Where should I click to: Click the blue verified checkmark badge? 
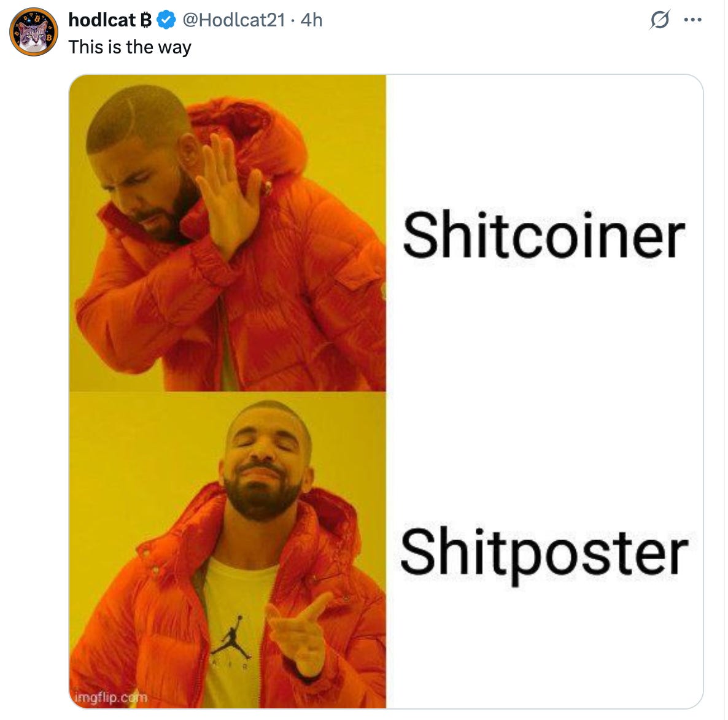pyautogui.click(x=166, y=20)
